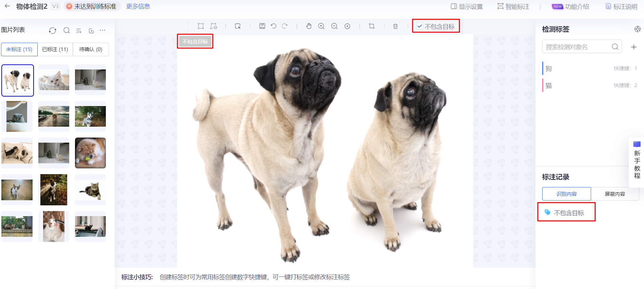Select the rectangle bounding box tool

201,26
